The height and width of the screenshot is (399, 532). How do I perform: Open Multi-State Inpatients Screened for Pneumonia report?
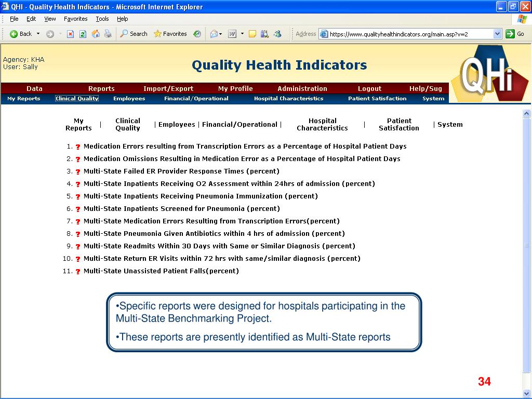(x=181, y=208)
